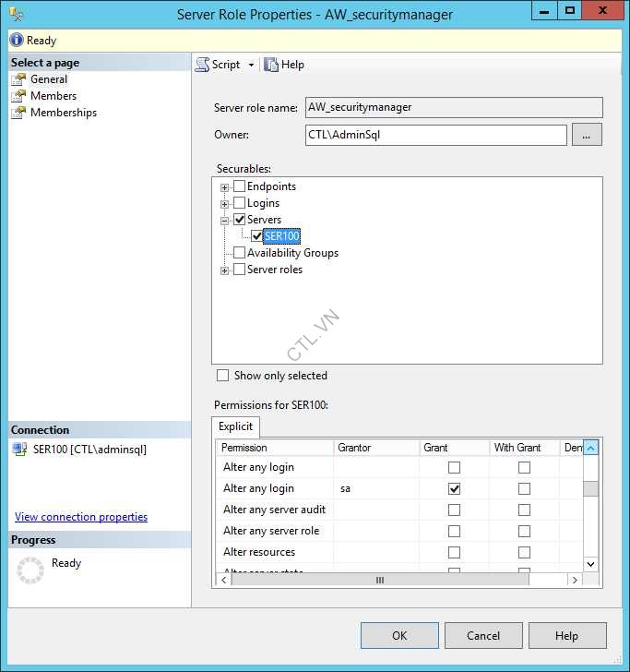The image size is (630, 672).
Task: Click the permissions horizontal scrollbar thumb
Action: click(x=378, y=580)
